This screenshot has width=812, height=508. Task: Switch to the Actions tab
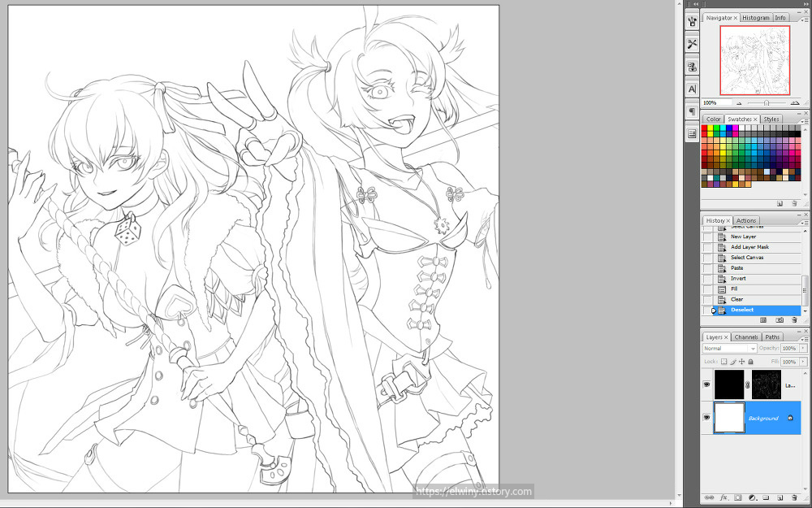click(745, 220)
